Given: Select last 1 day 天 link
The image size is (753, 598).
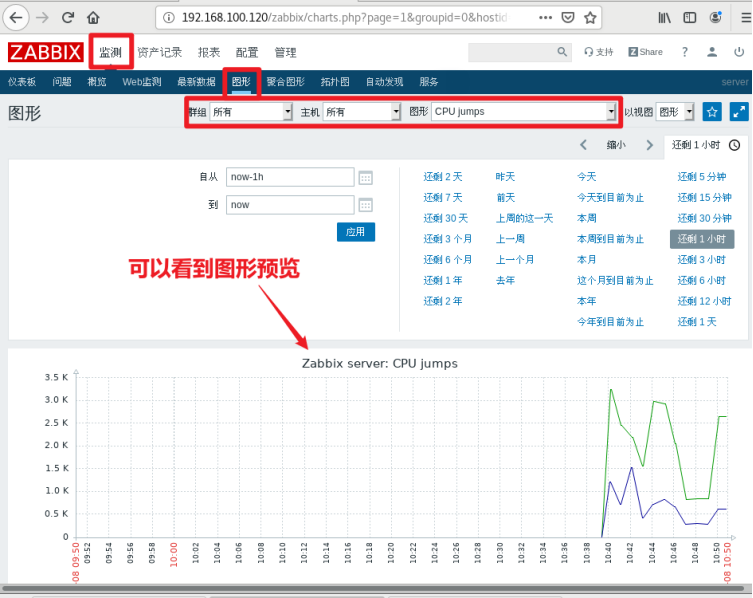Looking at the screenshot, I should (697, 322).
